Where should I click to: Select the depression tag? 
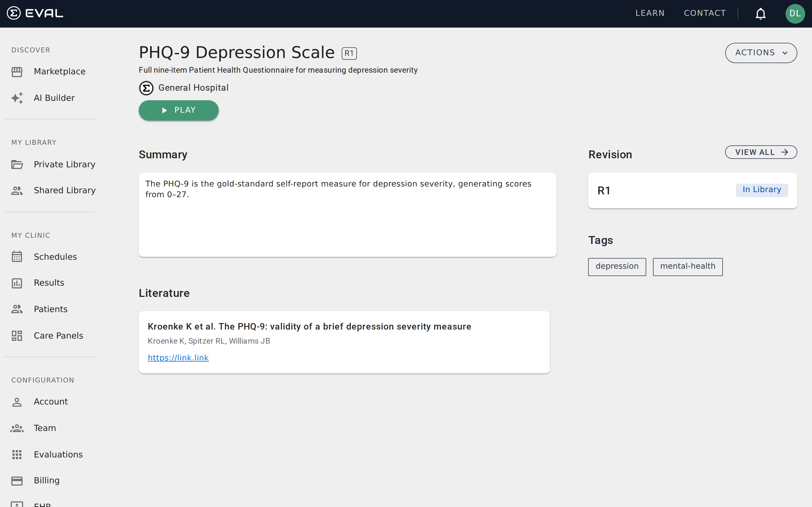617,266
